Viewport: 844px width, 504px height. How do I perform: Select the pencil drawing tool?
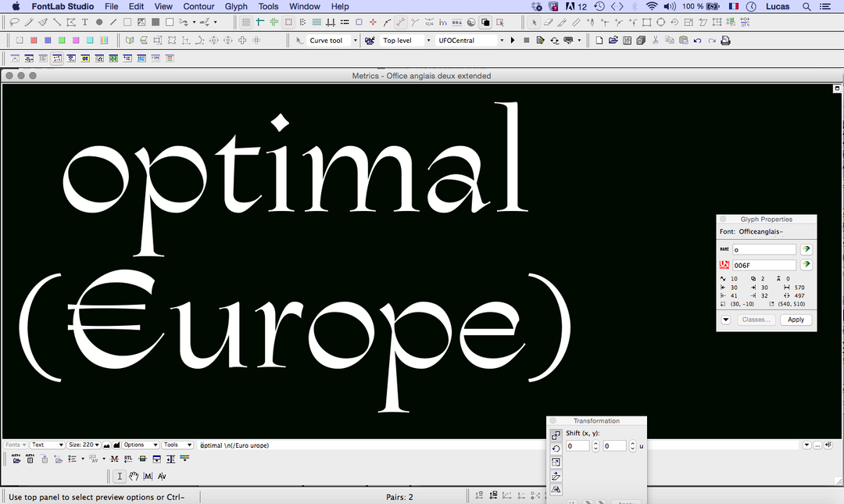29,22
